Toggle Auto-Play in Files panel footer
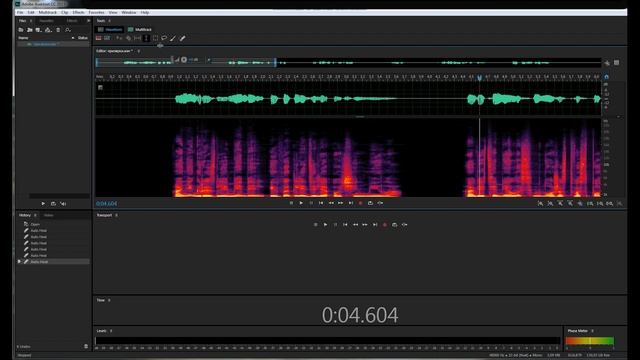The image size is (640, 360). (63, 203)
